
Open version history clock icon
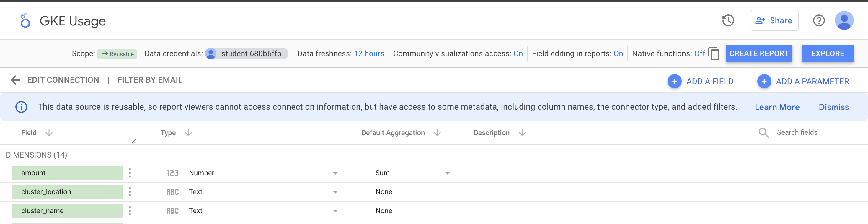pos(728,21)
